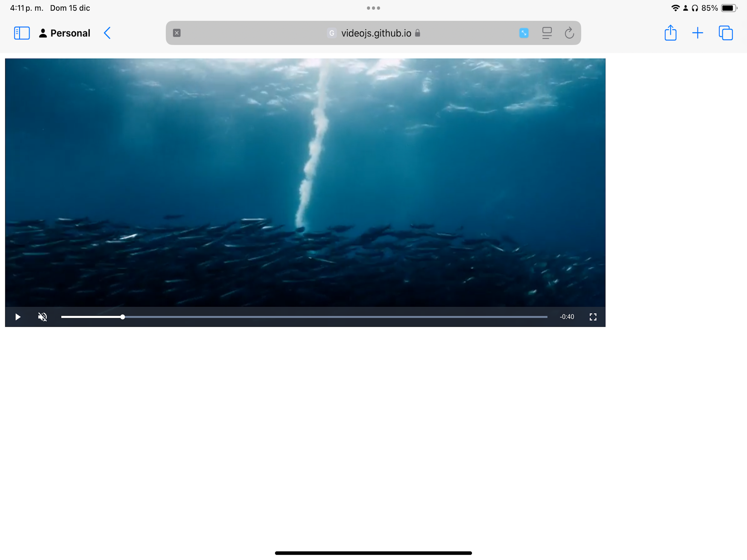Play the underwater video
Image resolution: width=747 pixels, height=560 pixels.
(x=18, y=317)
